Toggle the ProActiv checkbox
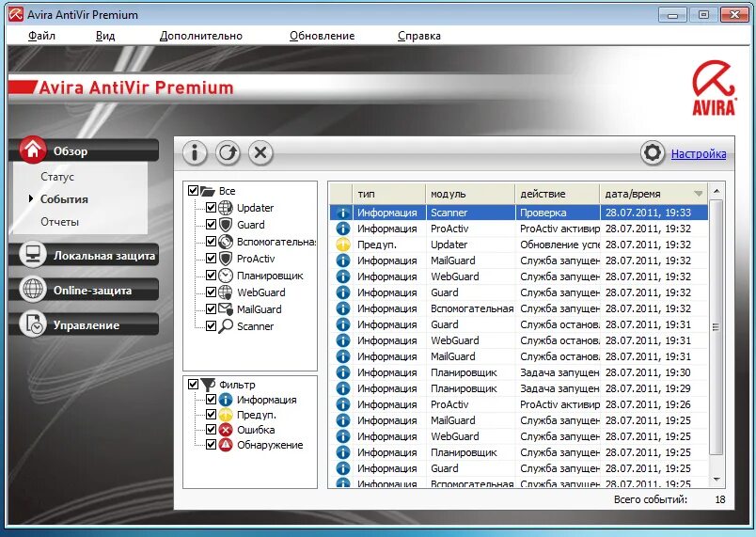Viewport: 756px width, 537px height. (x=211, y=259)
